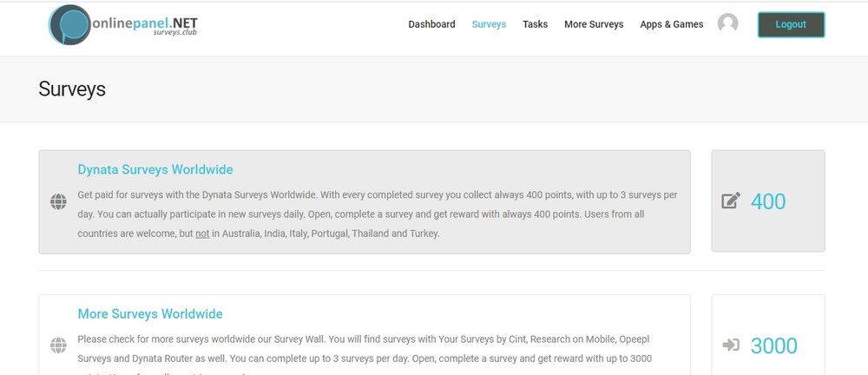The width and height of the screenshot is (868, 375).
Task: Click the 400 points reward value
Action: [x=768, y=201]
